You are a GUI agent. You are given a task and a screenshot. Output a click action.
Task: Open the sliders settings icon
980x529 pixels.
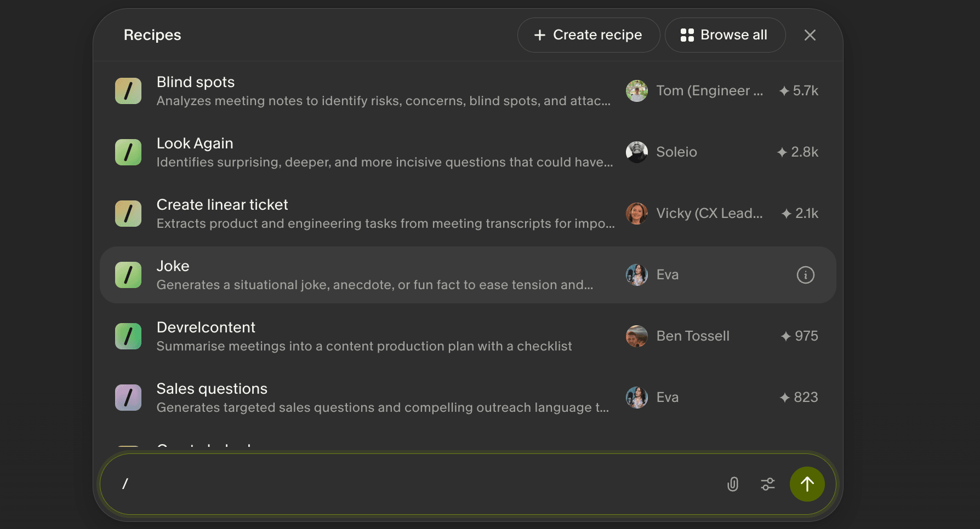tap(768, 484)
